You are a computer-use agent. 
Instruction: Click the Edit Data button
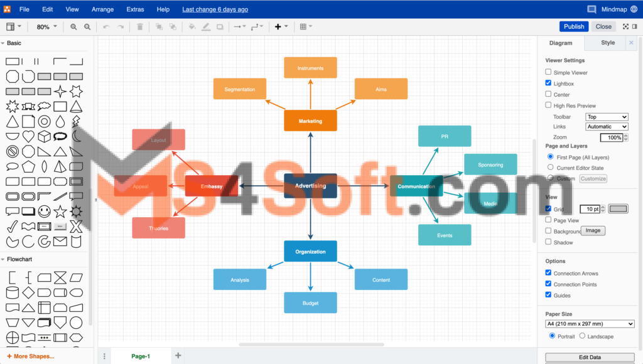tap(590, 357)
